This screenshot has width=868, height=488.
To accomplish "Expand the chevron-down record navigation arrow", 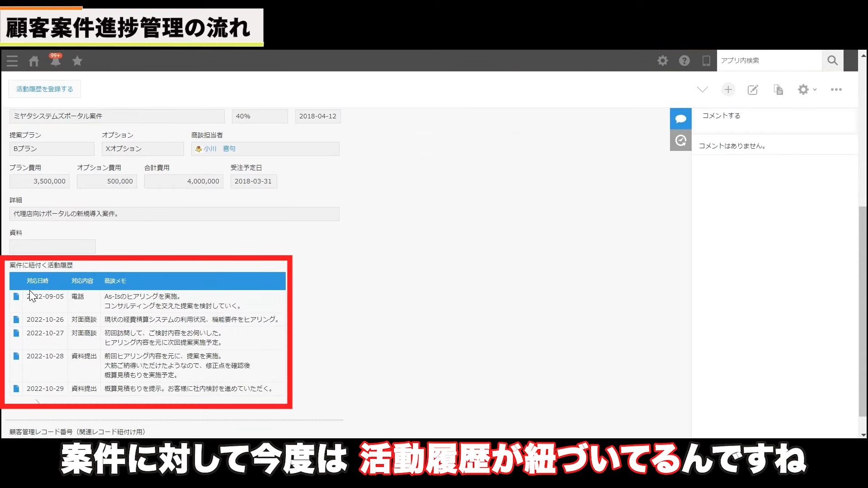I will coord(702,89).
